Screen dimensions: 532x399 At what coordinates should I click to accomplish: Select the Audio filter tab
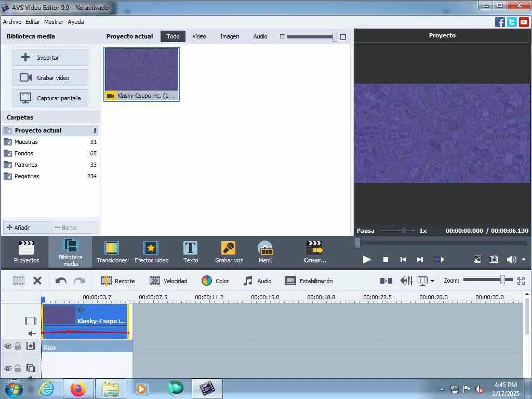pos(260,36)
